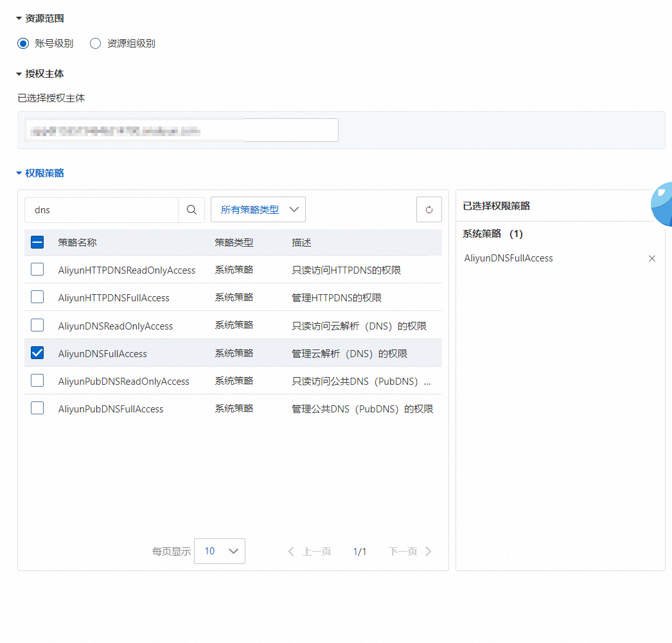Viewport: 672px width, 643px height.
Task: Remove AliyunDNSFullAccess from selected policies
Action: [652, 258]
